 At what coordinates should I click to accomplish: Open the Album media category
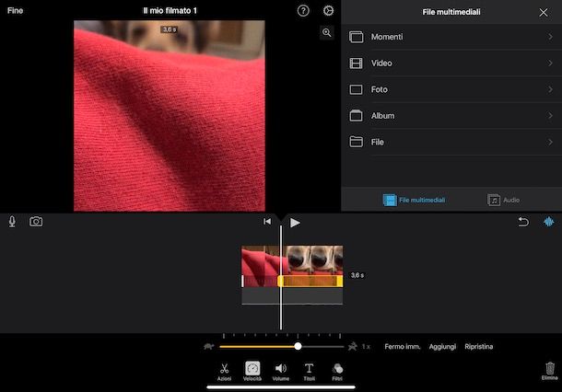(x=451, y=116)
